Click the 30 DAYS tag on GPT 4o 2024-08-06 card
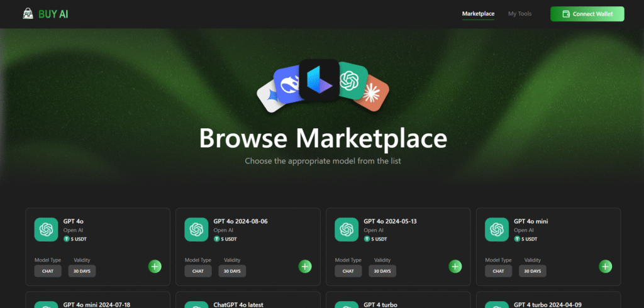 (x=233, y=271)
